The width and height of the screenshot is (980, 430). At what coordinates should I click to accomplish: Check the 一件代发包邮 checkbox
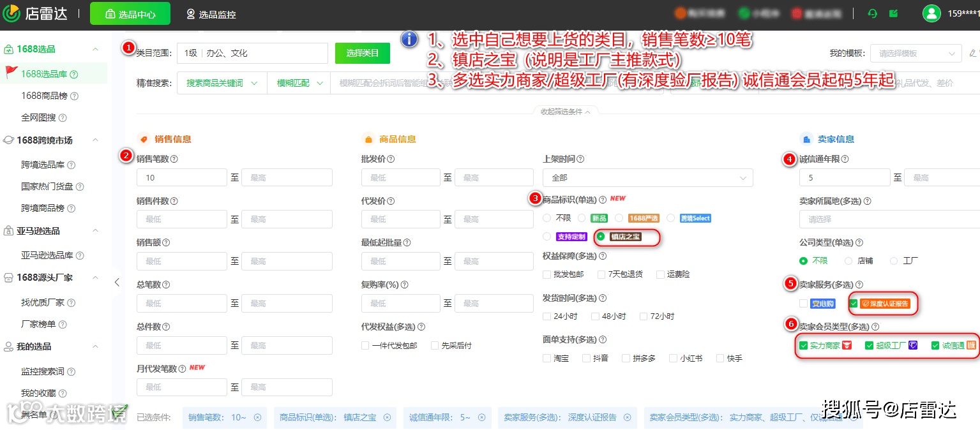(x=365, y=346)
